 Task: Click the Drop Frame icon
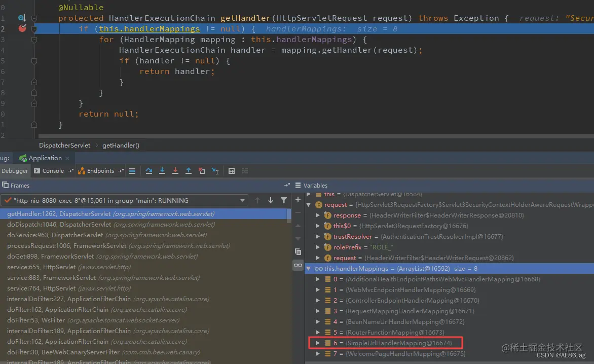202,171
